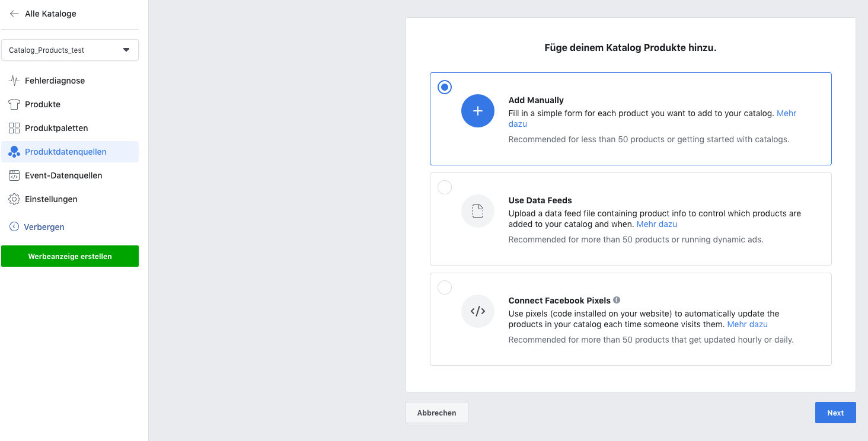868x441 pixels.
Task: Open Produktdatenquellen in the sidebar
Action: [x=65, y=152]
